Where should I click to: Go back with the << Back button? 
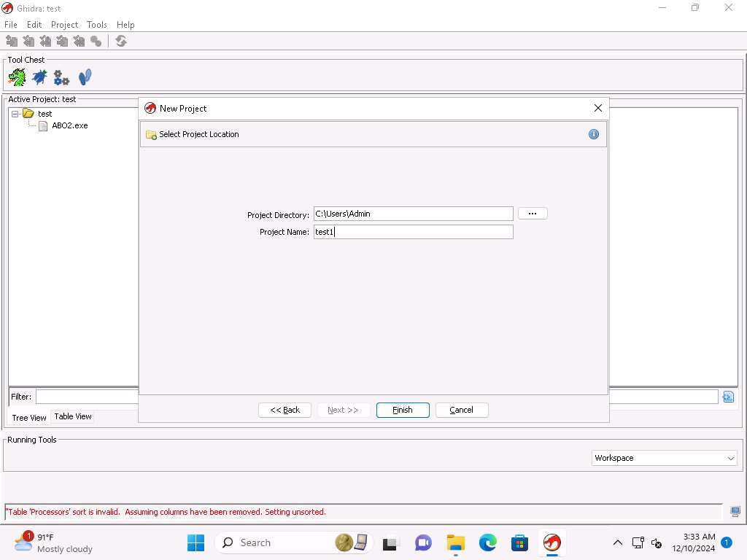tap(285, 410)
